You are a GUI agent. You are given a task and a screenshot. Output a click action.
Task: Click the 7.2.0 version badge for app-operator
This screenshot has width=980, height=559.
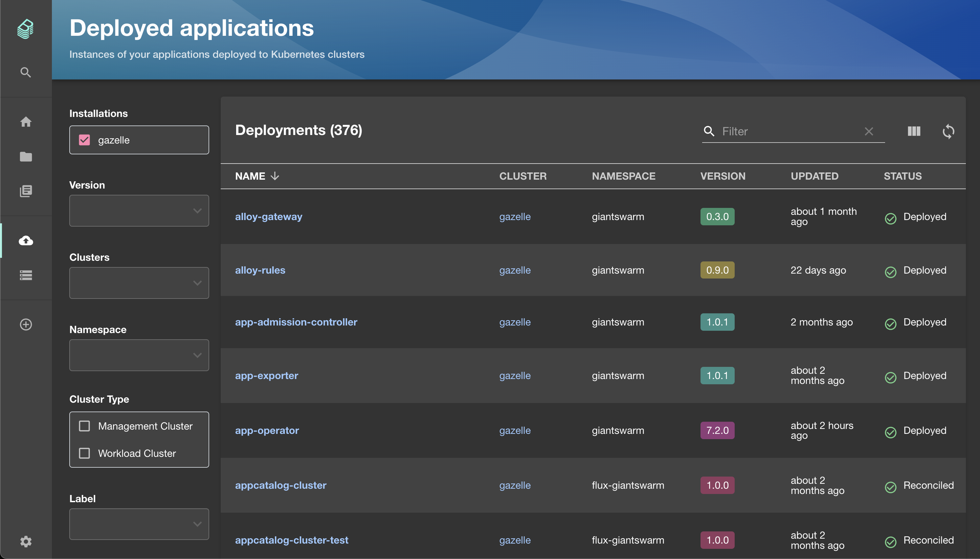click(717, 430)
